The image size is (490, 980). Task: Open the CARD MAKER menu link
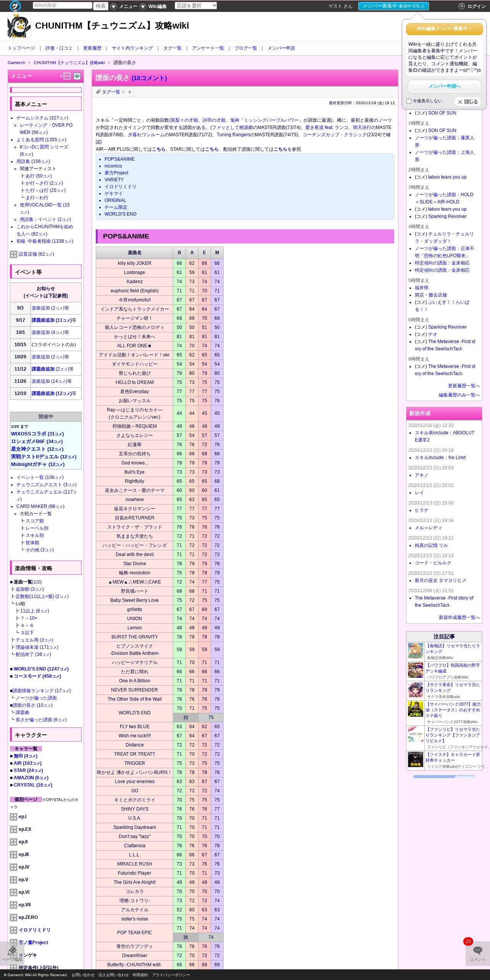tap(40, 506)
